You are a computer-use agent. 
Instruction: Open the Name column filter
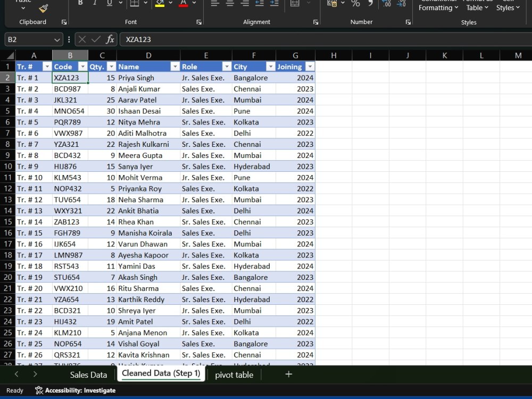pos(175,66)
